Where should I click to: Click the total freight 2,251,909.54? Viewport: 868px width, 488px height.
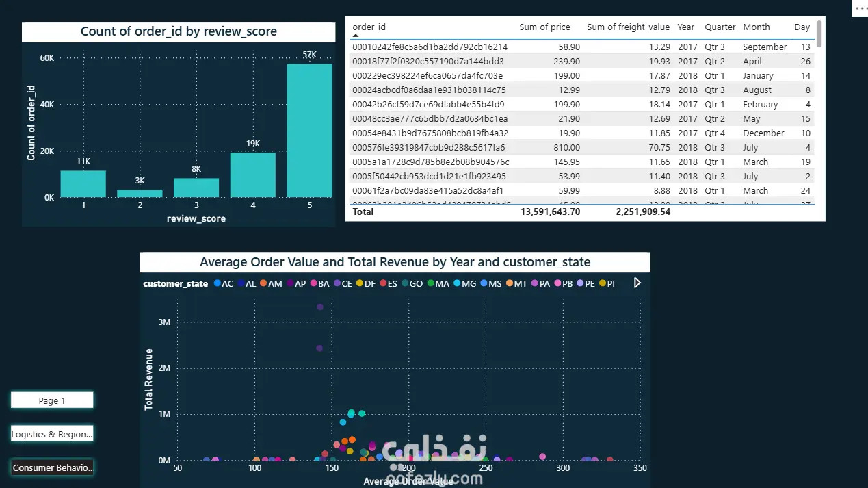[x=643, y=212]
